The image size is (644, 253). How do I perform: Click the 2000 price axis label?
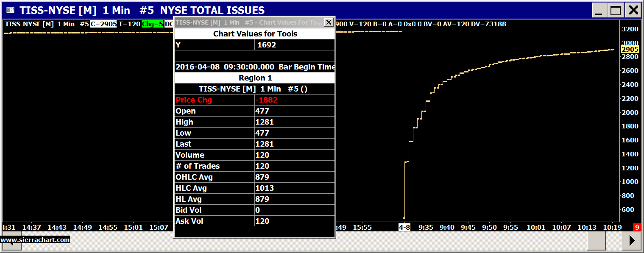[630, 113]
